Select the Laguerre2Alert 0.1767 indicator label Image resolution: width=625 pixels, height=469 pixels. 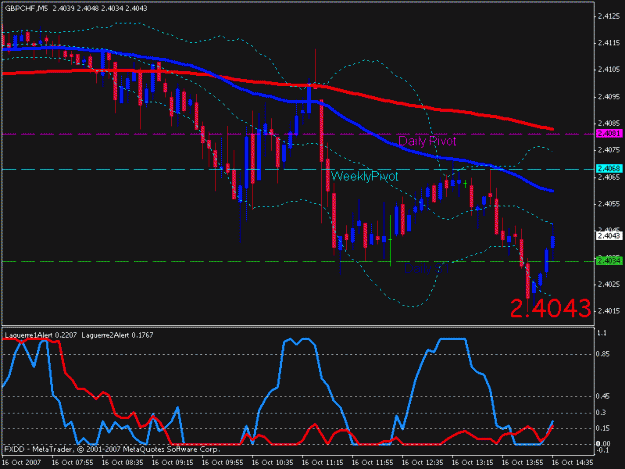click(x=117, y=335)
